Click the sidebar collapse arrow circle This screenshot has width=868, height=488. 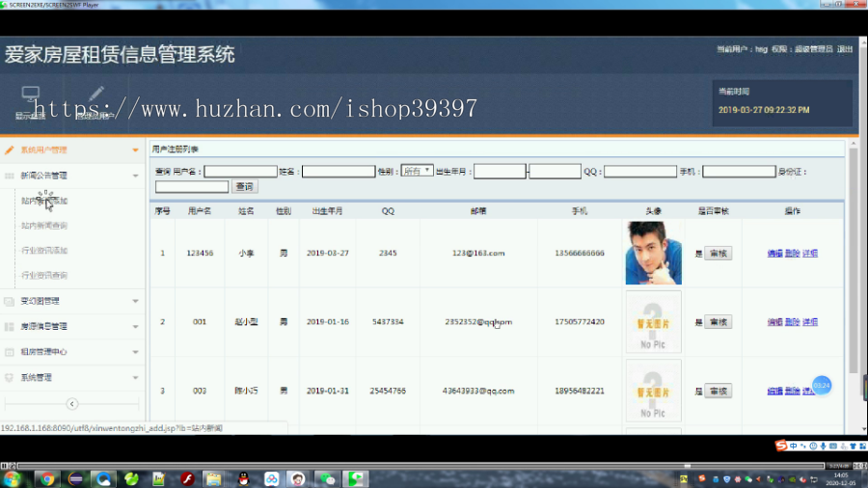click(72, 404)
